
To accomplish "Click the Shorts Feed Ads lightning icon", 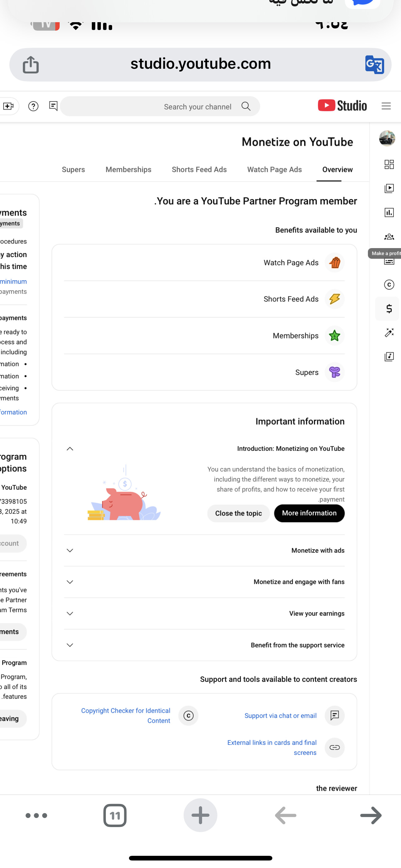I will (334, 299).
